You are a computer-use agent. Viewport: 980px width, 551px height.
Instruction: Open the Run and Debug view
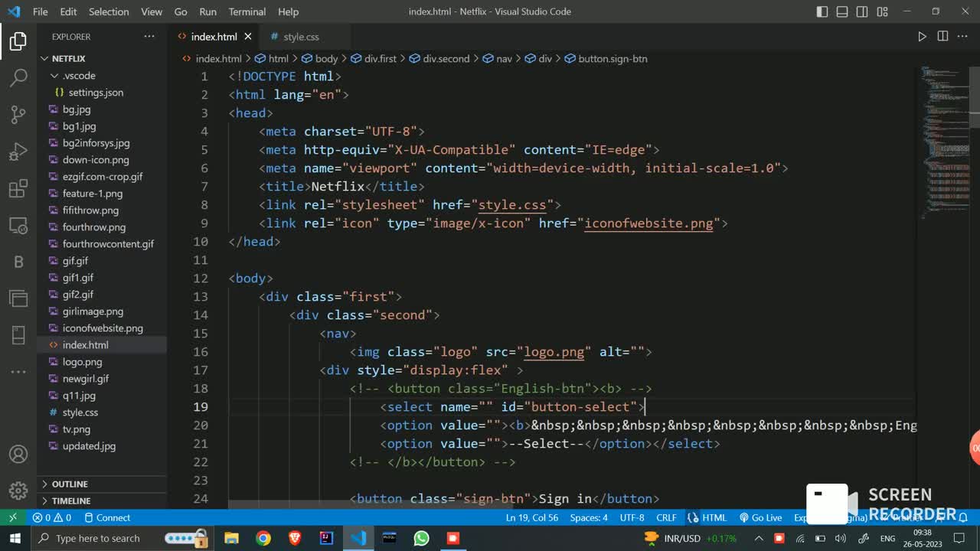18,152
